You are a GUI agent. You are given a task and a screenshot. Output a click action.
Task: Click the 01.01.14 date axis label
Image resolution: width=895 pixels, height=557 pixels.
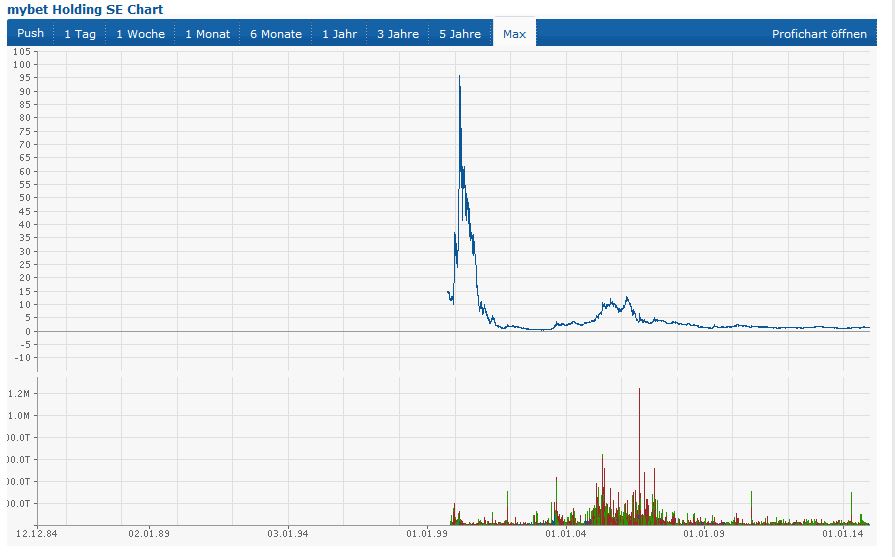click(842, 534)
